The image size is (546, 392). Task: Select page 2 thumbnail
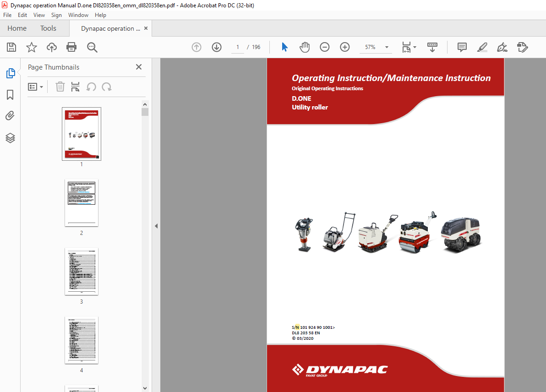click(82, 203)
